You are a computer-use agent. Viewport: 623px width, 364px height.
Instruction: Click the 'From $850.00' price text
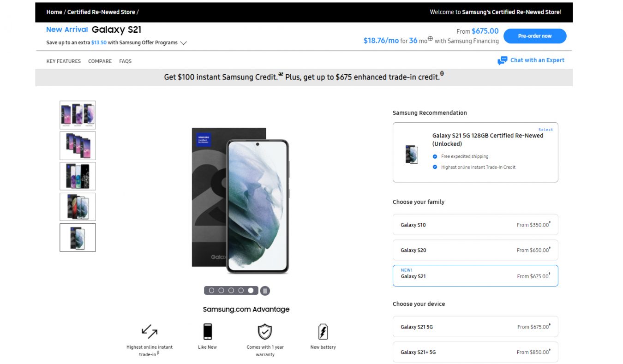(533, 352)
